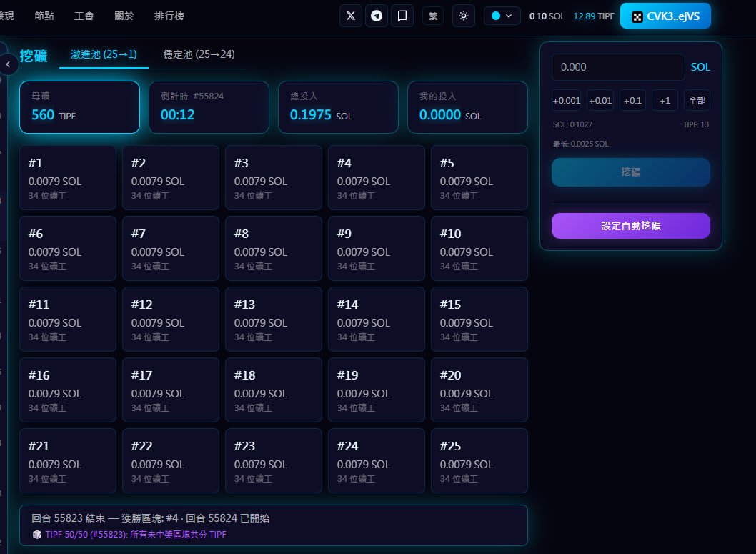Select the 母礦 560 TIPF card
The height and width of the screenshot is (554, 756).
pyautogui.click(x=79, y=107)
